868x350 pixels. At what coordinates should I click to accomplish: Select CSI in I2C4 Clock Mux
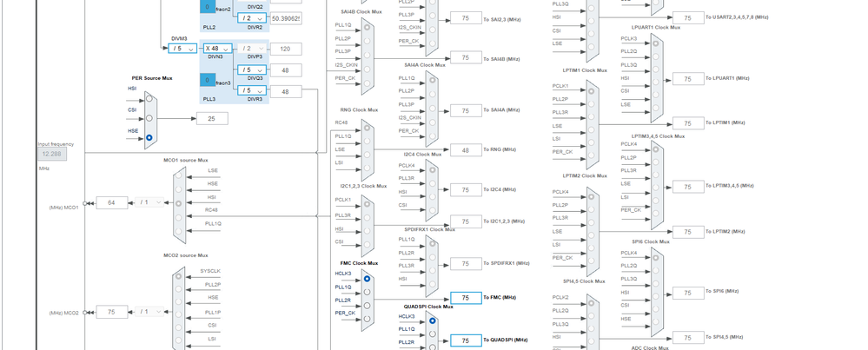433,209
